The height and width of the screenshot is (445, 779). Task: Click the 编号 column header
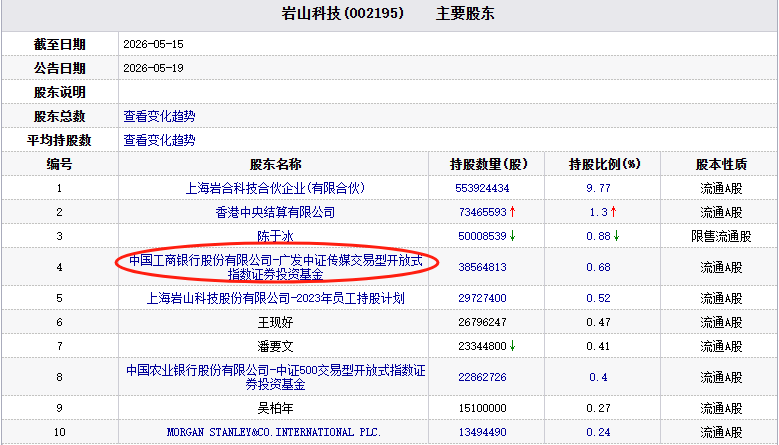(x=60, y=164)
